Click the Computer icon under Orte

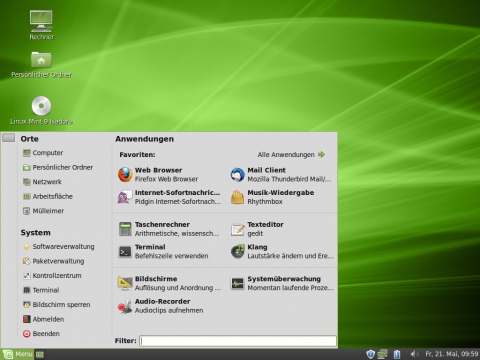[27, 153]
